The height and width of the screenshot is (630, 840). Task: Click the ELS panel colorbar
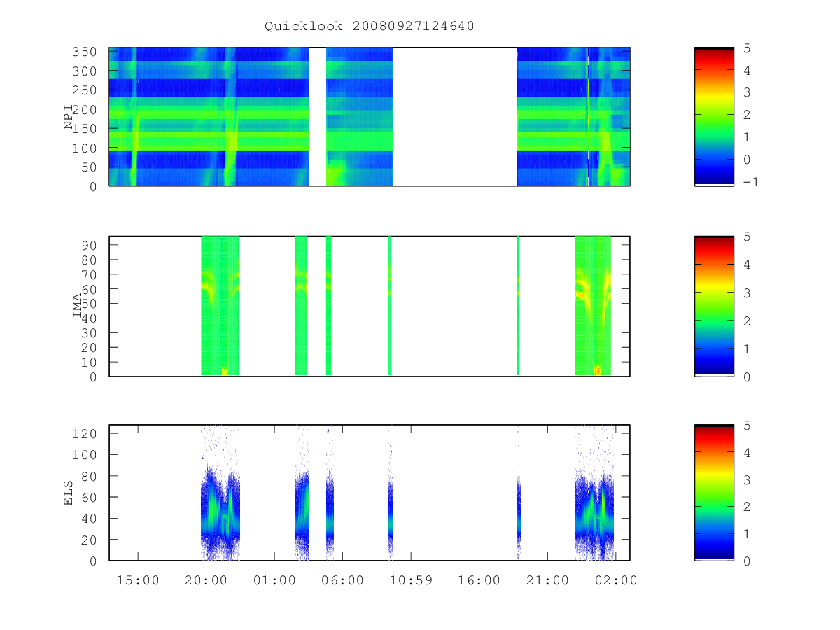click(x=714, y=493)
